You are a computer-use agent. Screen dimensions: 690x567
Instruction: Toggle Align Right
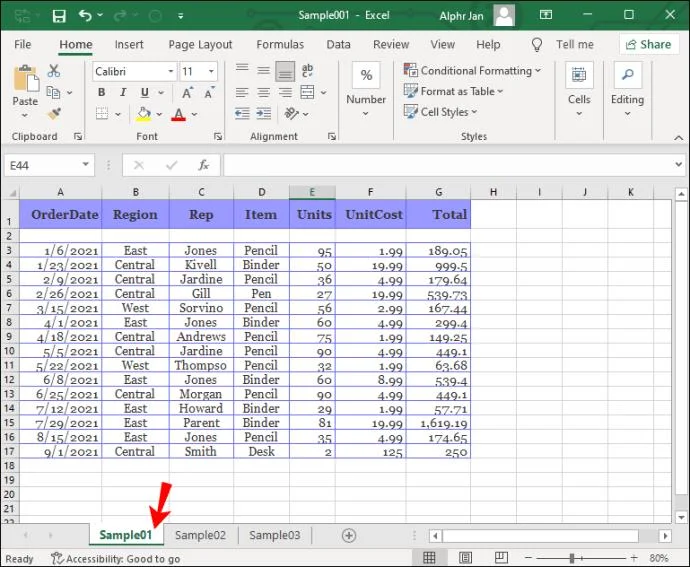pyautogui.click(x=285, y=92)
